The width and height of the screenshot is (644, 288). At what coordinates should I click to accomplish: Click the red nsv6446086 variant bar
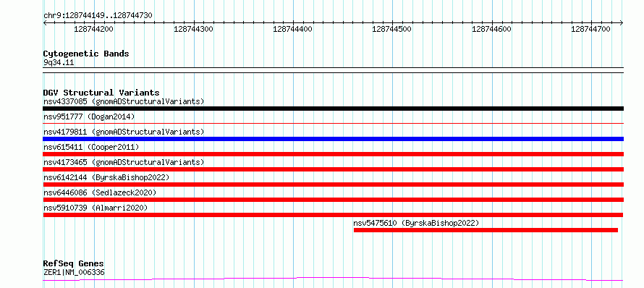[333, 200]
